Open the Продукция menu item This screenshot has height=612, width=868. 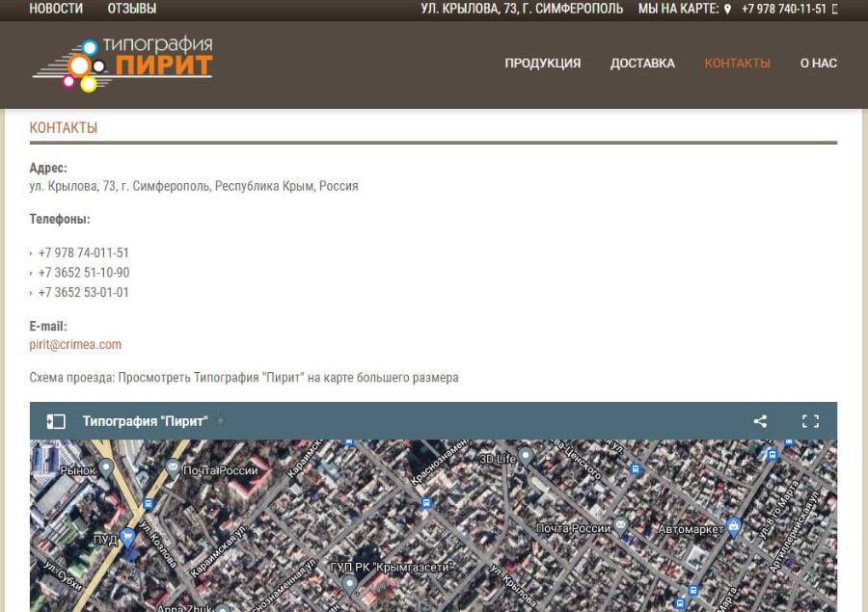(x=542, y=64)
